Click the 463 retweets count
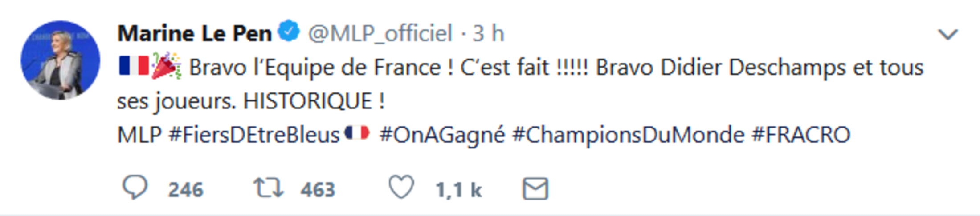The width and height of the screenshot is (980, 216). pos(317,190)
